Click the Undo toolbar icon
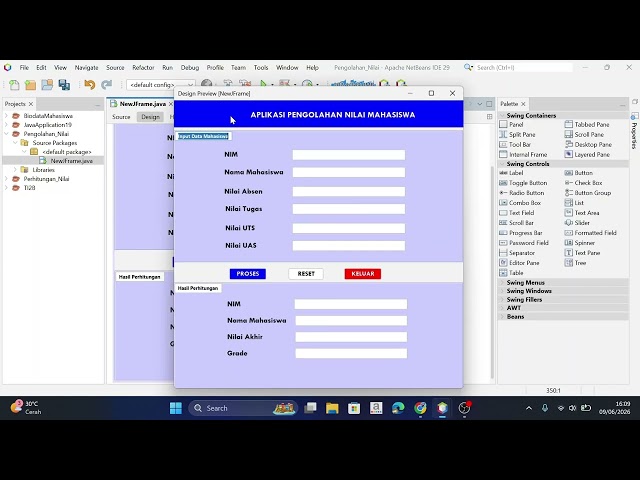 coord(89,84)
